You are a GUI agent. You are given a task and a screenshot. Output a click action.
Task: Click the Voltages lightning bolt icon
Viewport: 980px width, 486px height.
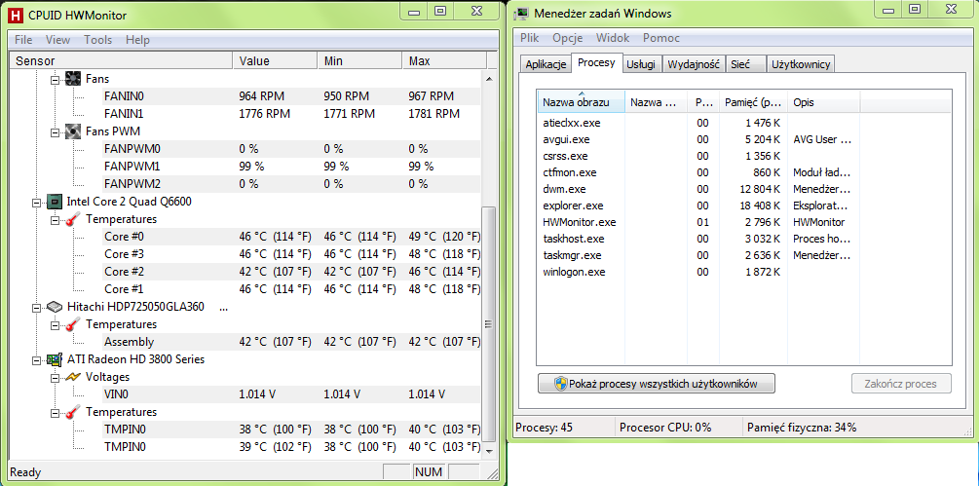[x=72, y=377]
